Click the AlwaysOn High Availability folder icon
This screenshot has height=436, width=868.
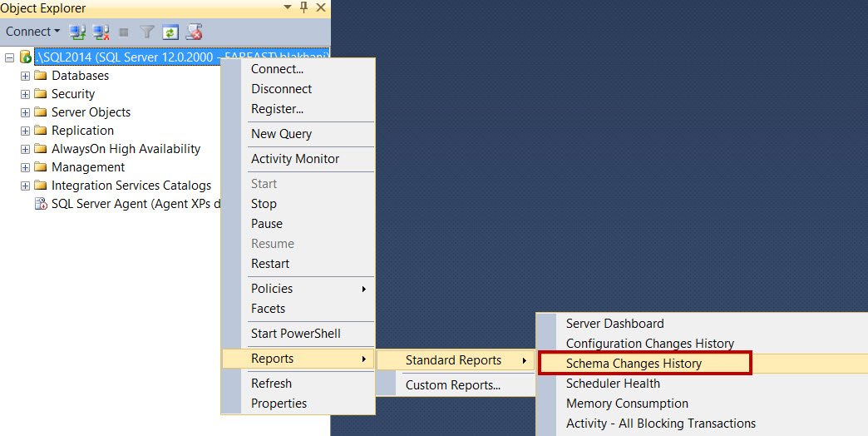click(41, 148)
